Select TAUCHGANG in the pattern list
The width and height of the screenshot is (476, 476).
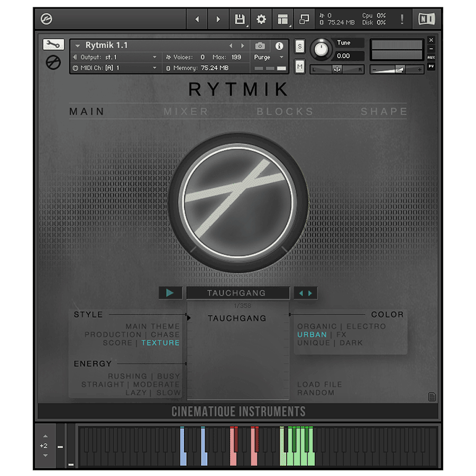[x=237, y=318]
